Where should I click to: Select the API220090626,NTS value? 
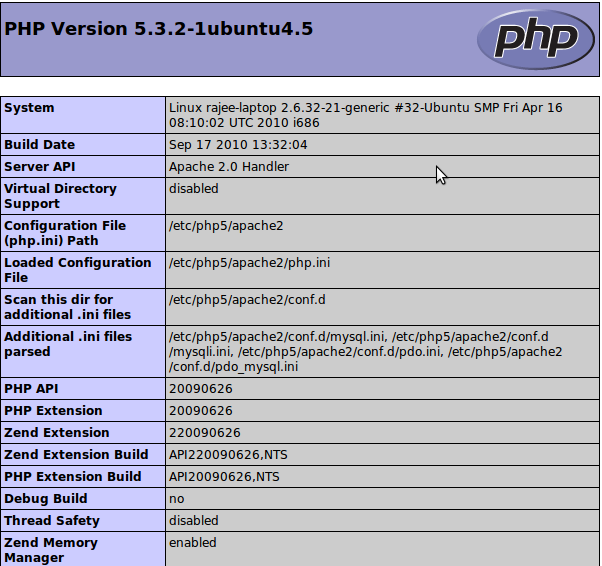[228, 455]
